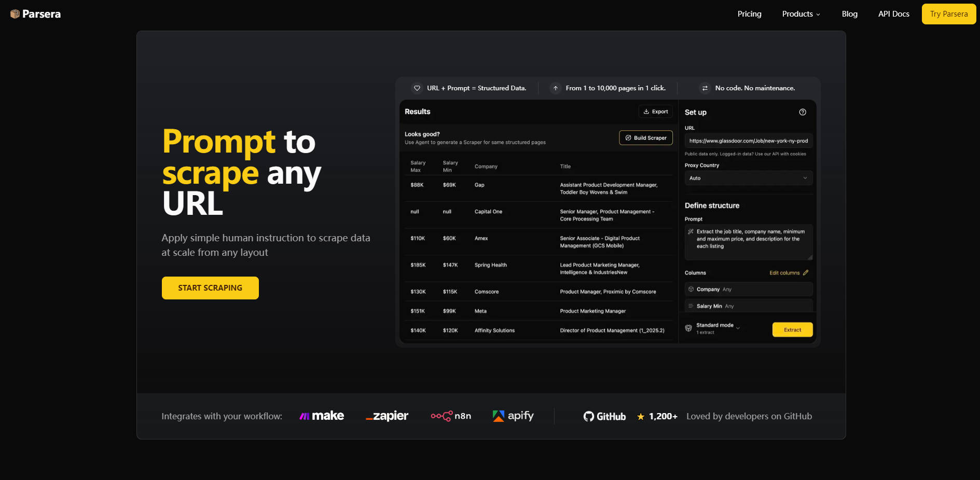980x480 pixels.
Task: Go to the Pricing page
Action: [x=749, y=14]
